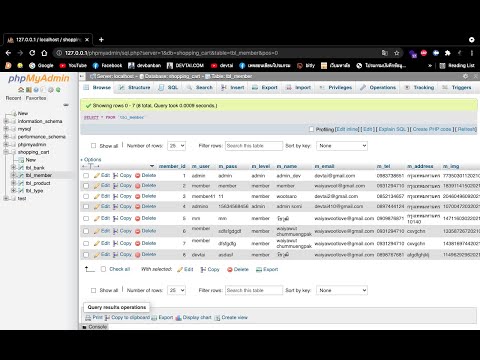Viewport: 480px width, 360px height.
Task: Click the Create PHP code link
Action: click(432, 129)
